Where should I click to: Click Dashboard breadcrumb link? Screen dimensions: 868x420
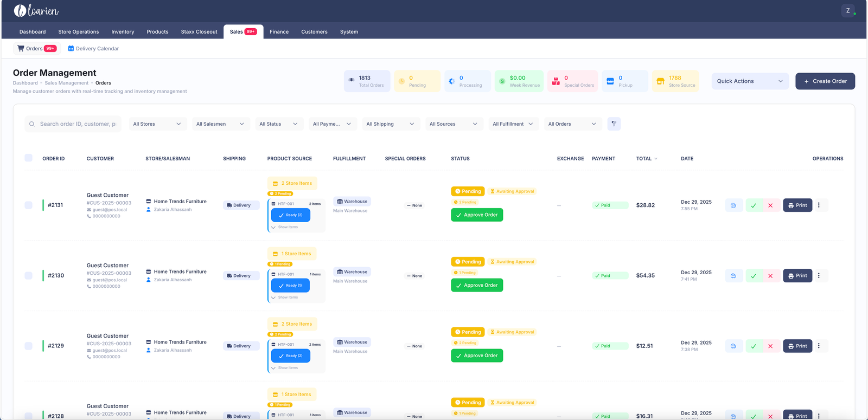(x=25, y=83)
